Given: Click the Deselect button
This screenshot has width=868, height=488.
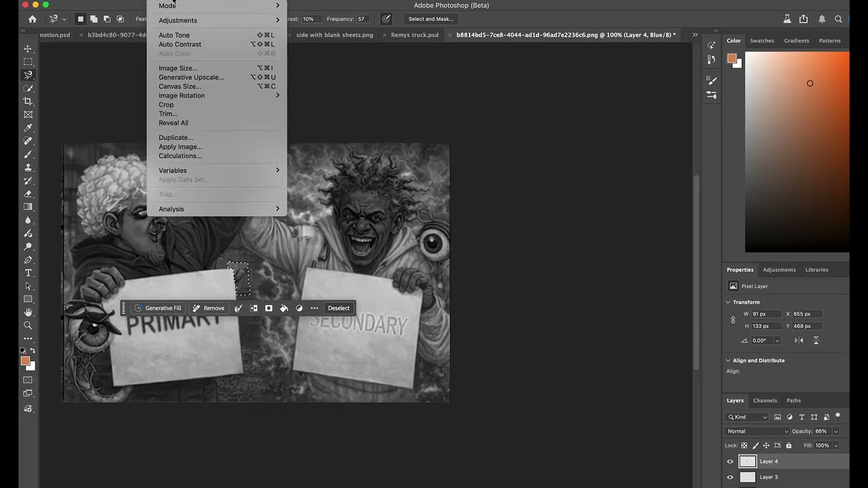Looking at the screenshot, I should tap(338, 308).
